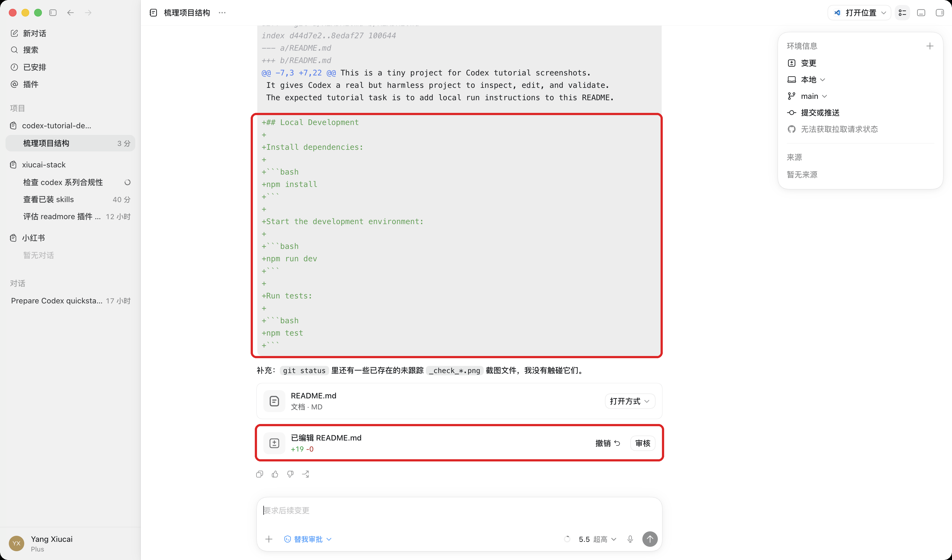
Task: Click the README.md file card icon
Action: [274, 401]
